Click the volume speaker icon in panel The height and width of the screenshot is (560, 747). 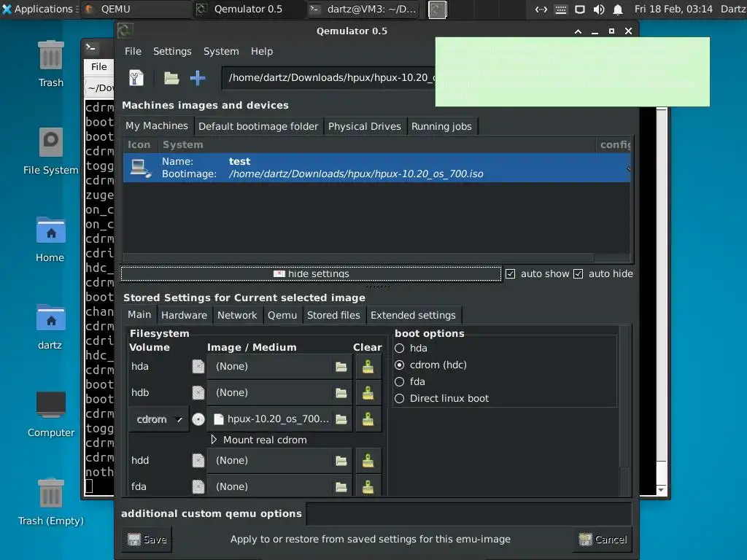point(599,9)
